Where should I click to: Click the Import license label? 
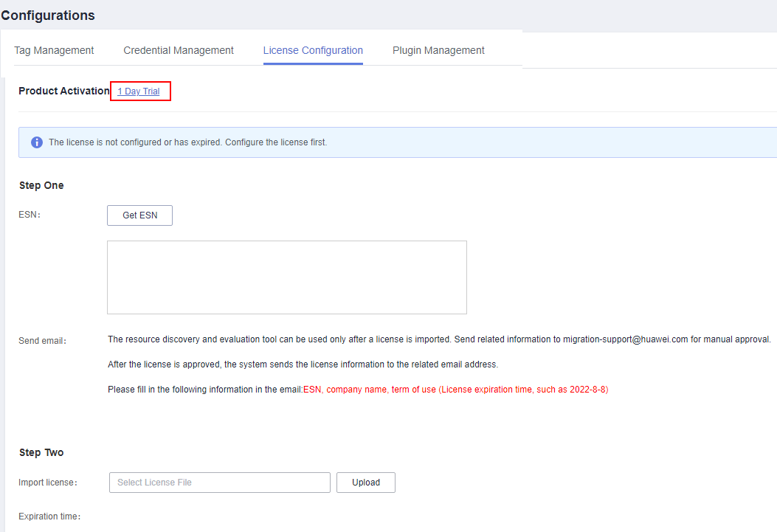coord(48,483)
